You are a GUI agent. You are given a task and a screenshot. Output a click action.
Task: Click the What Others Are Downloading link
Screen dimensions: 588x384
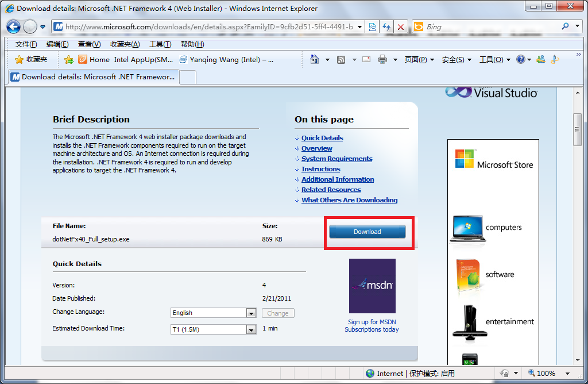[350, 200]
